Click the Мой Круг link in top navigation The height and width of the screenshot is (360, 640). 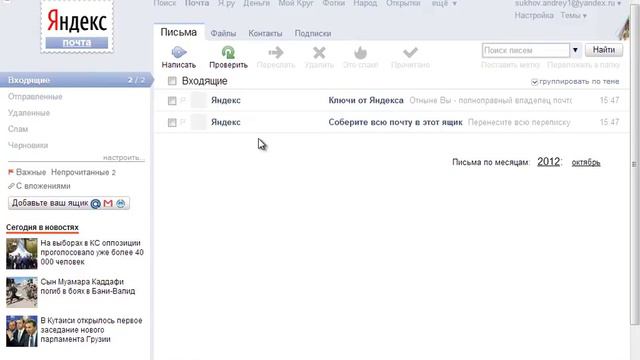(x=296, y=3)
